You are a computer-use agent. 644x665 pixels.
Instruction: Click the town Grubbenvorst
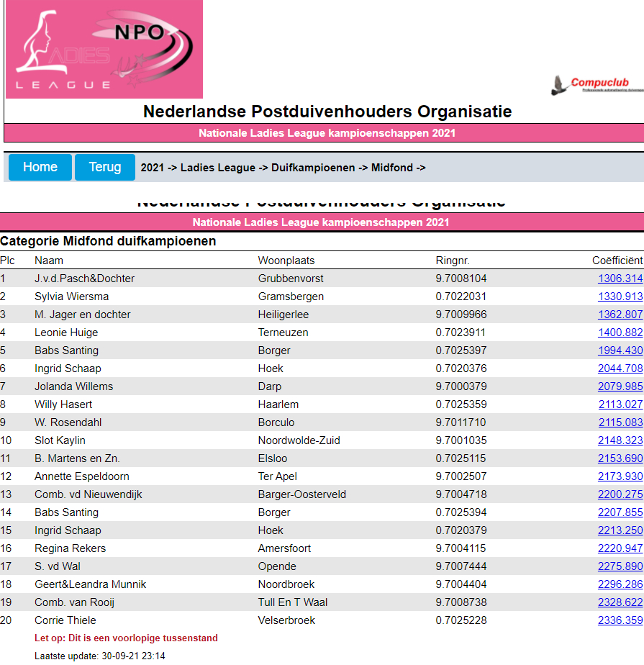point(291,279)
